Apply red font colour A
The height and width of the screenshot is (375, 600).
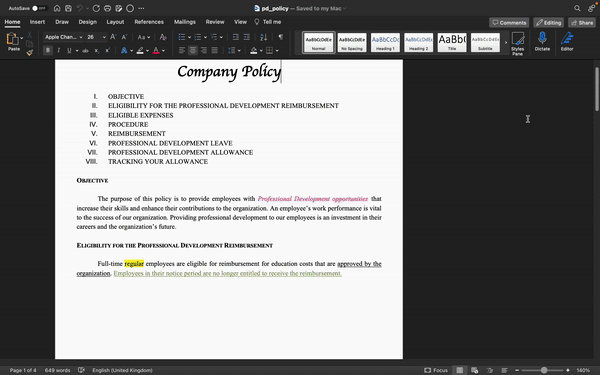coord(156,50)
